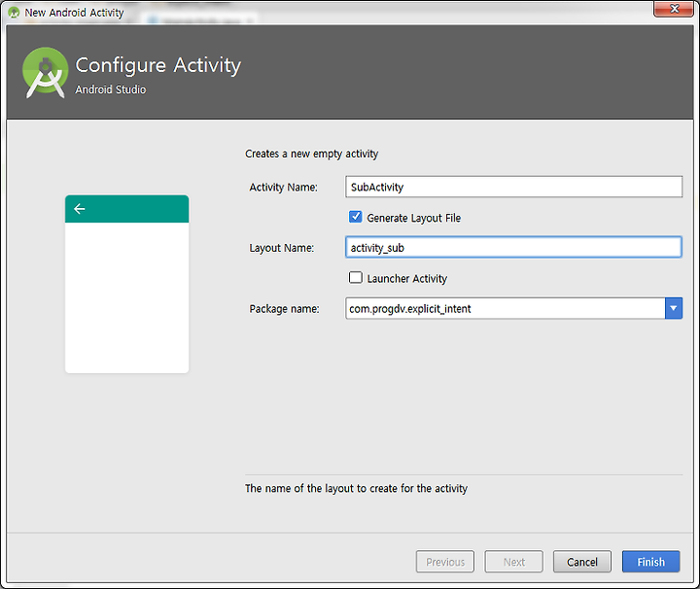The image size is (700, 589).
Task: Click the back arrow in activity preview
Action: [80, 208]
